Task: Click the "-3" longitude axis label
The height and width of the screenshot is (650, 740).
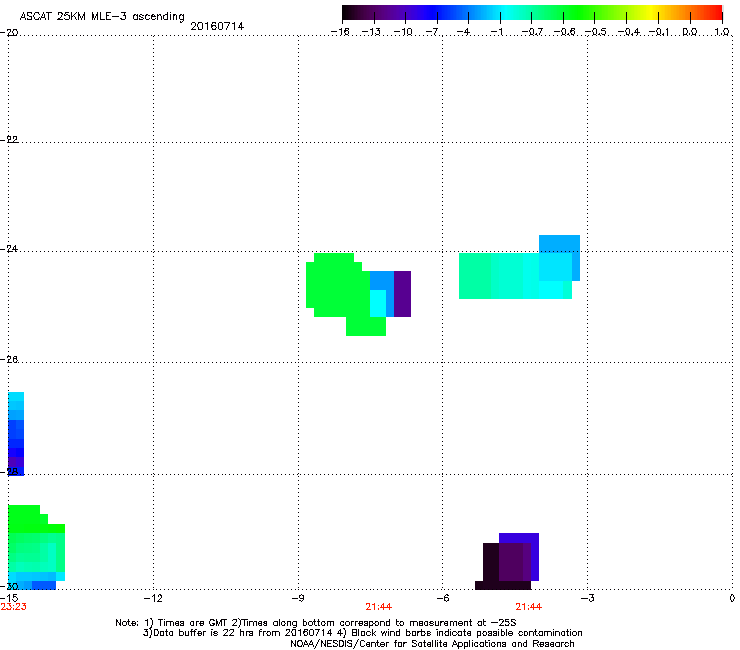Action: (587, 598)
